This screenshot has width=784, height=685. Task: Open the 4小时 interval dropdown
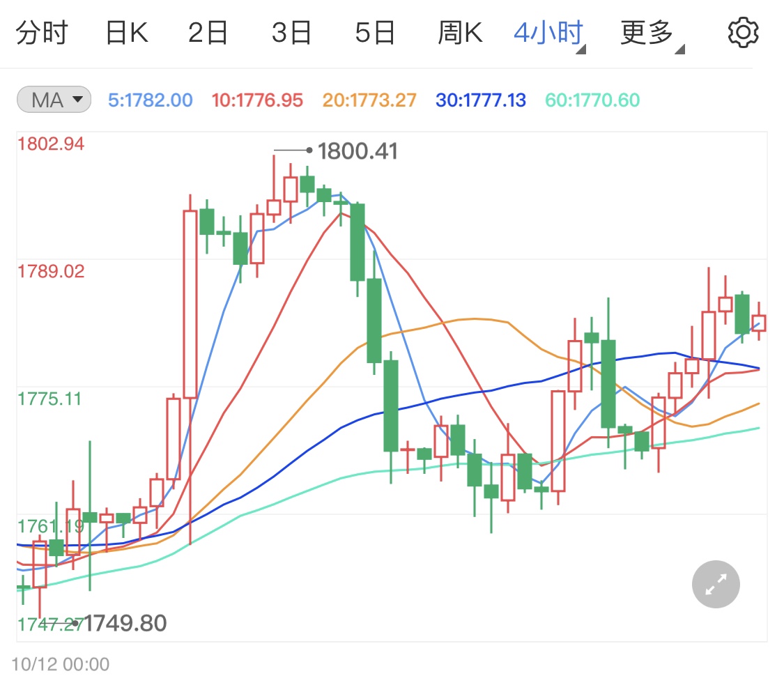coord(548,33)
